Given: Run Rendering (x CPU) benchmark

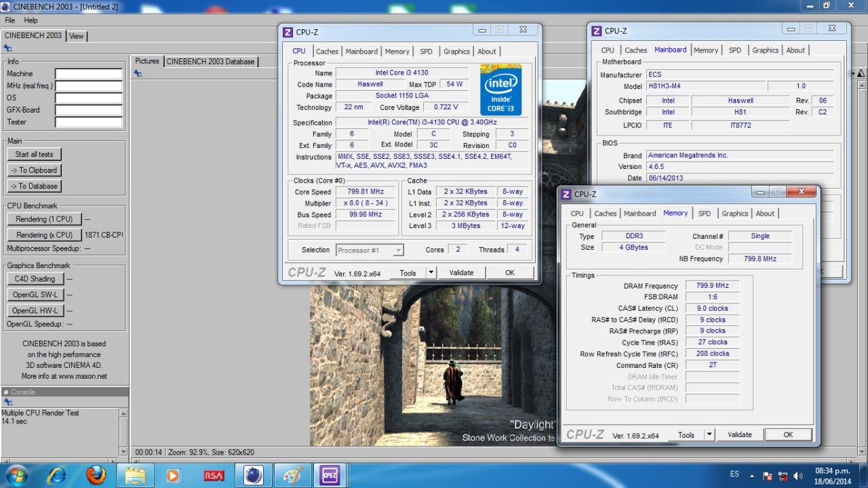Looking at the screenshot, I should (44, 235).
